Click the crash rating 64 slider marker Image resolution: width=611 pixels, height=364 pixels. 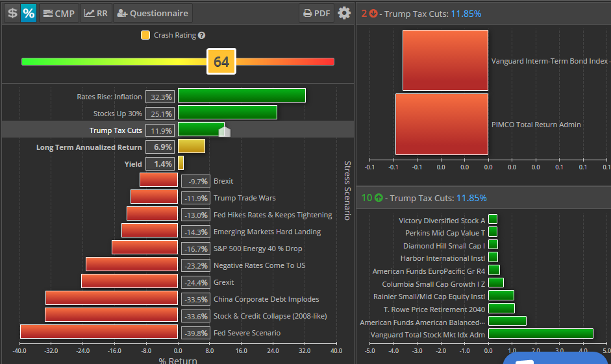221,62
